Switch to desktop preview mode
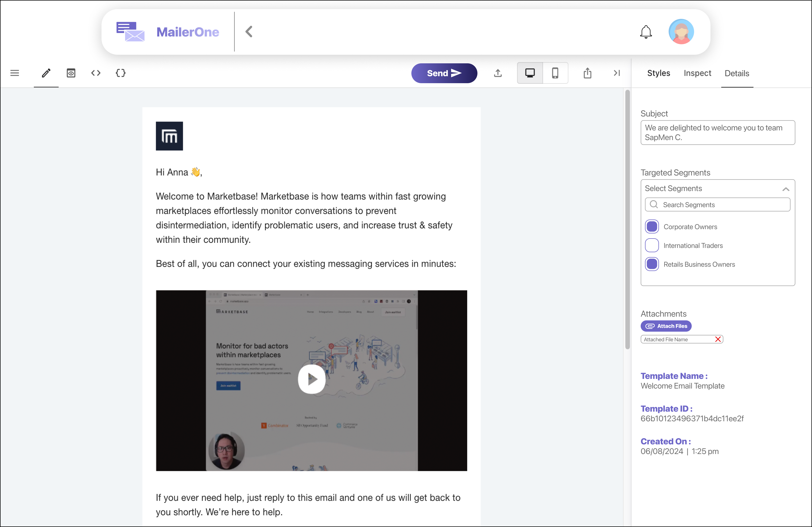 (530, 73)
